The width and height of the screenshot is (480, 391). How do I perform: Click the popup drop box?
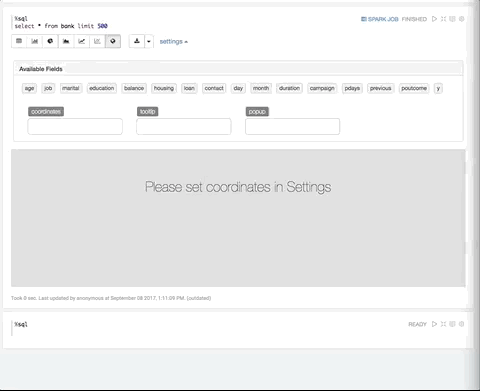[293, 126]
